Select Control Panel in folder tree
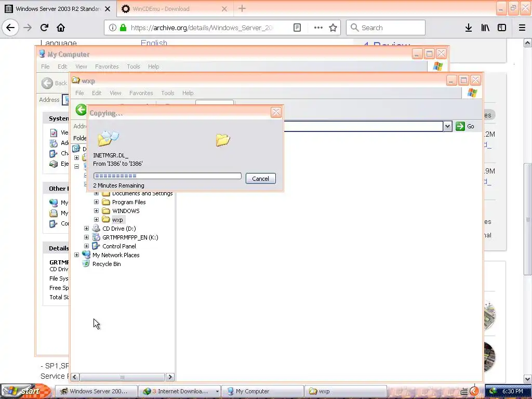The width and height of the screenshot is (532, 399). click(x=119, y=246)
